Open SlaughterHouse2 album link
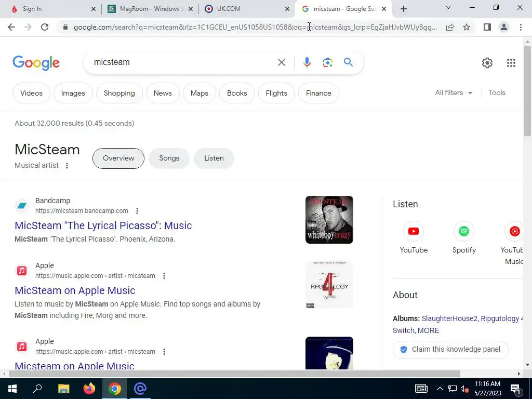Screen dimensions: 532x399 (449, 318)
